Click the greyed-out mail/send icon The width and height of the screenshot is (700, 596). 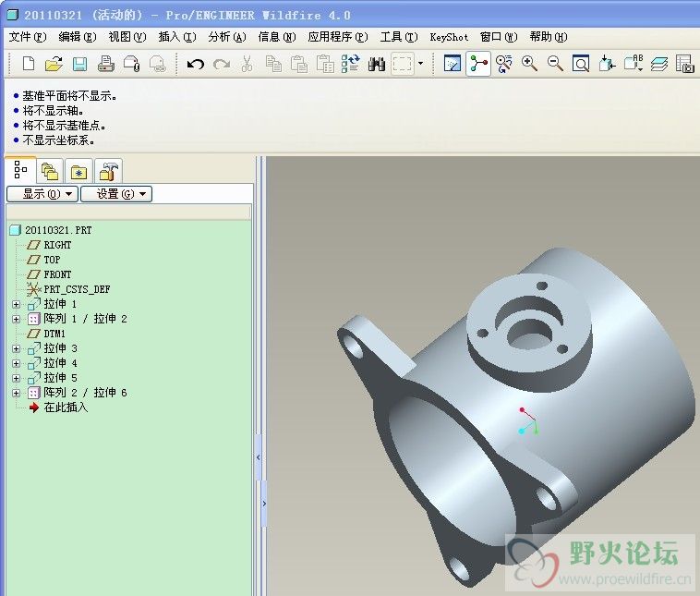[x=158, y=64]
